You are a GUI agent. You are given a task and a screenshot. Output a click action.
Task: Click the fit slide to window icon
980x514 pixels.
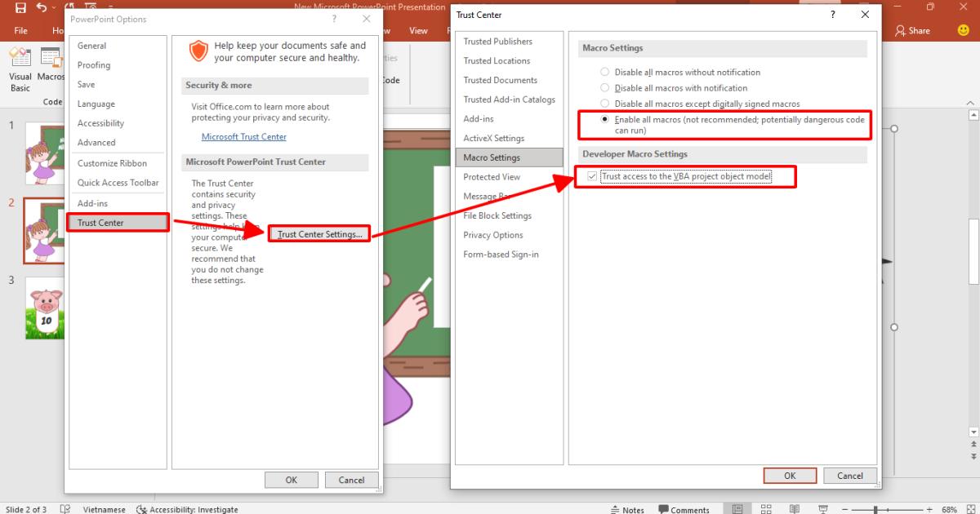(970, 509)
